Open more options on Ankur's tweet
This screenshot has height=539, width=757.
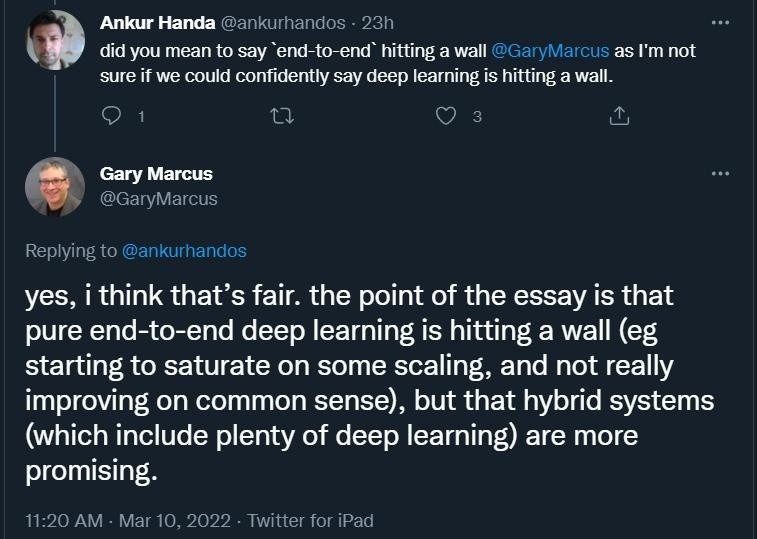click(x=719, y=22)
